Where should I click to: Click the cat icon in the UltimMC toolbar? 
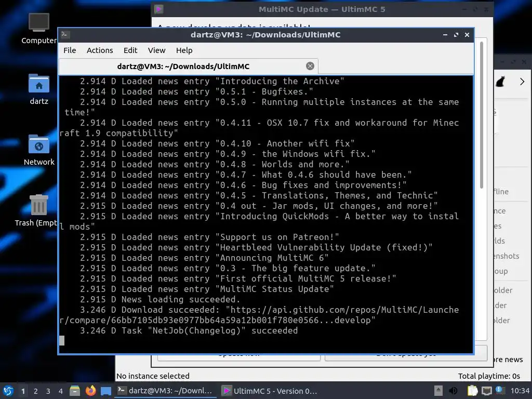tap(500, 82)
